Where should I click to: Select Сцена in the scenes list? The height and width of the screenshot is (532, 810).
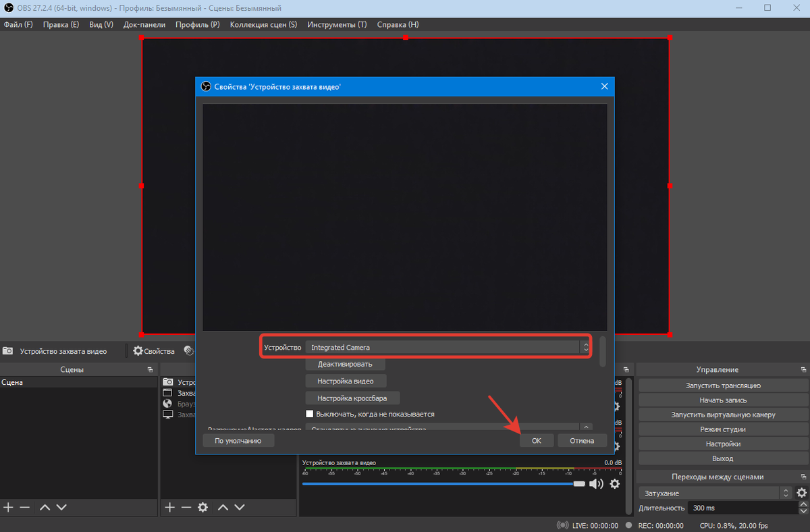(x=12, y=383)
